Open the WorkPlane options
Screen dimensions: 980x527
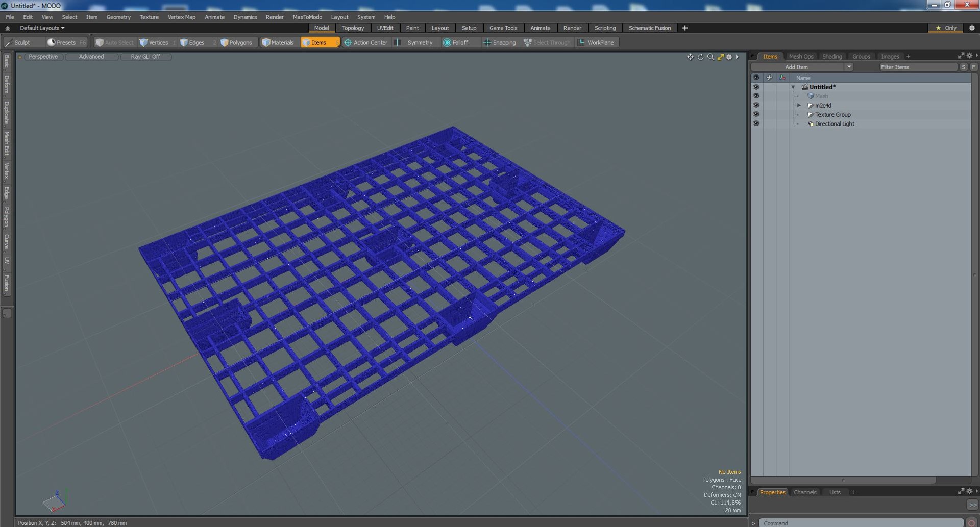[596, 42]
